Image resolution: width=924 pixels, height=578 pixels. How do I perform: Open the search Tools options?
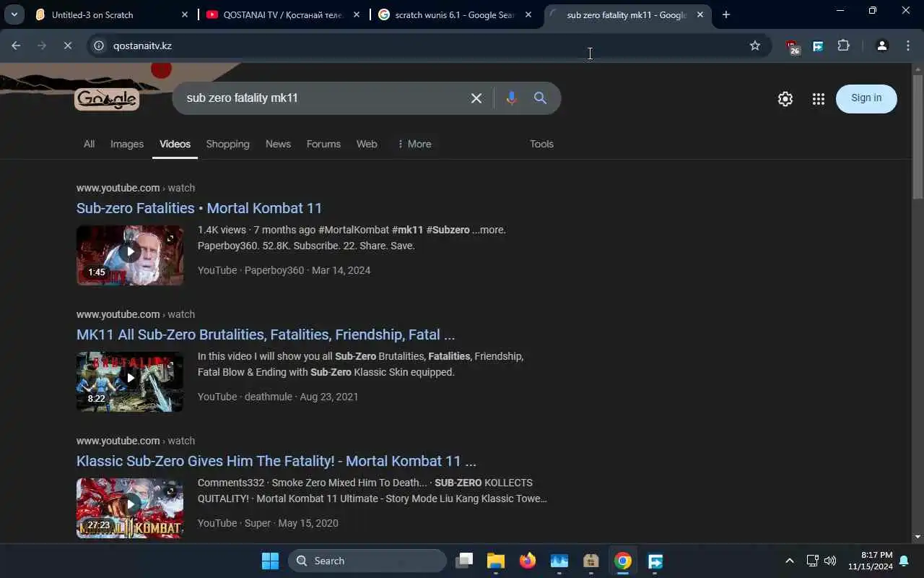[x=541, y=144]
